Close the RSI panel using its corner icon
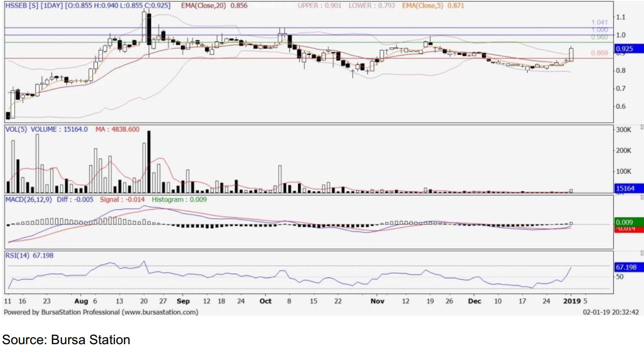Image resolution: width=644 pixels, height=347 pixels. click(x=642, y=253)
